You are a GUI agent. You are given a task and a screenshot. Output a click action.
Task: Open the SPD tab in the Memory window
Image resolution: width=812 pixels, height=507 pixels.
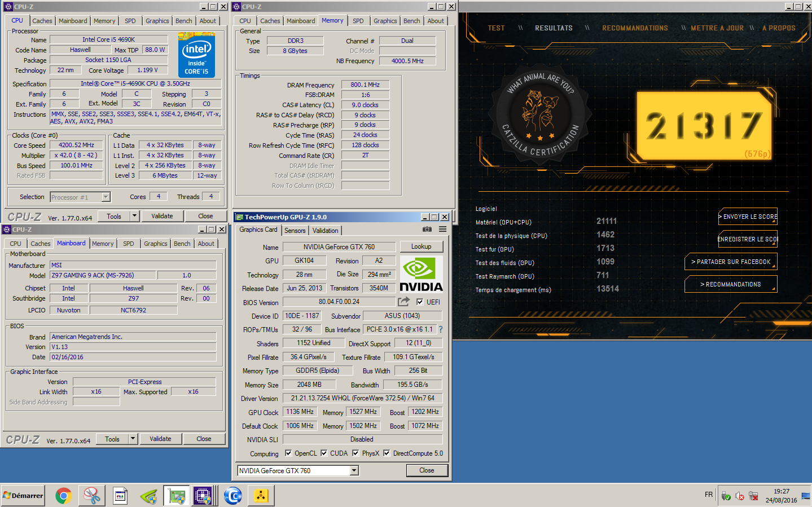pos(358,21)
